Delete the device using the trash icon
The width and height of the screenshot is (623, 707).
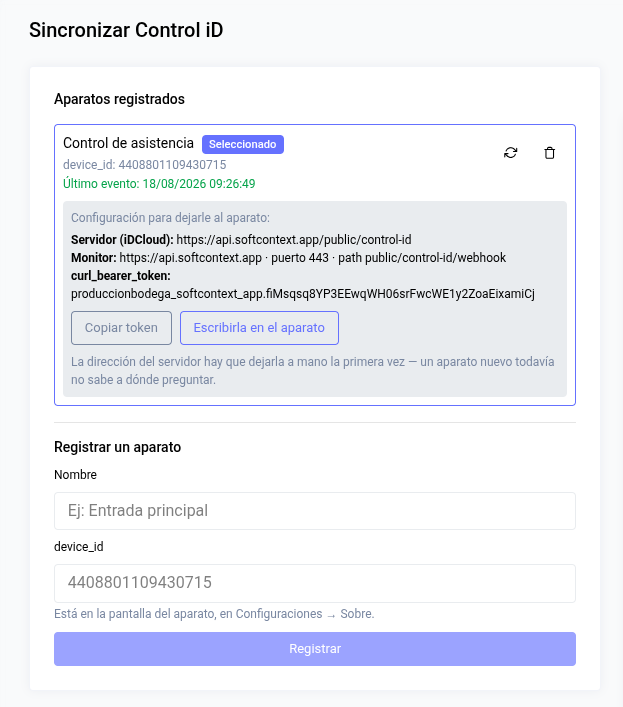click(x=549, y=153)
